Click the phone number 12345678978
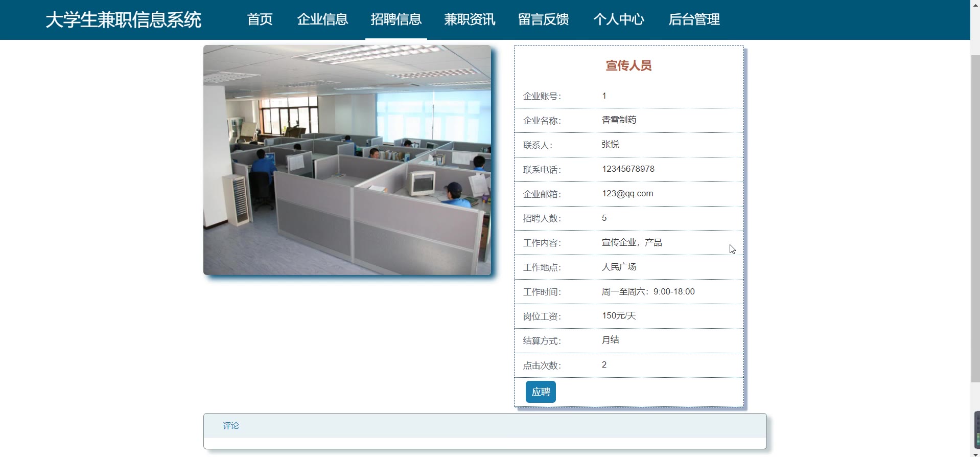Screen dimensions: 980x457 tap(628, 169)
